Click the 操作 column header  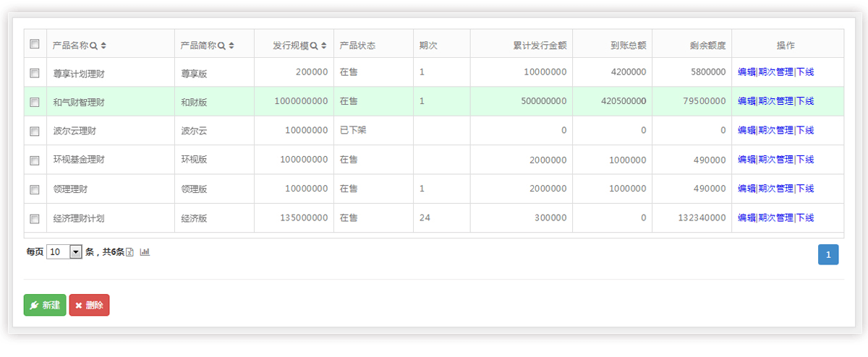788,45
